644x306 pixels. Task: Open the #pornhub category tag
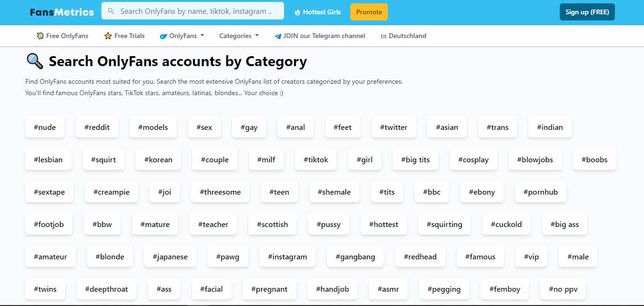point(541,192)
